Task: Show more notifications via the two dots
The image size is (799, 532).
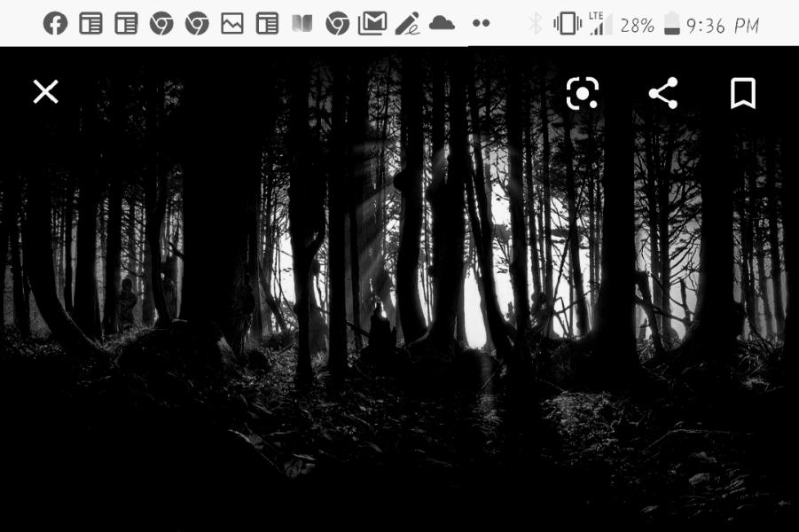Action: pos(481,24)
